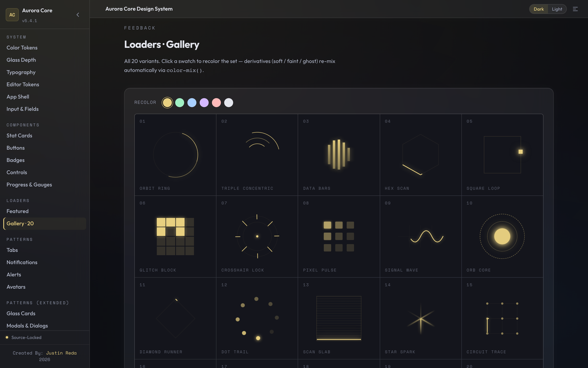Recolor set with gold swatch

coord(167,103)
